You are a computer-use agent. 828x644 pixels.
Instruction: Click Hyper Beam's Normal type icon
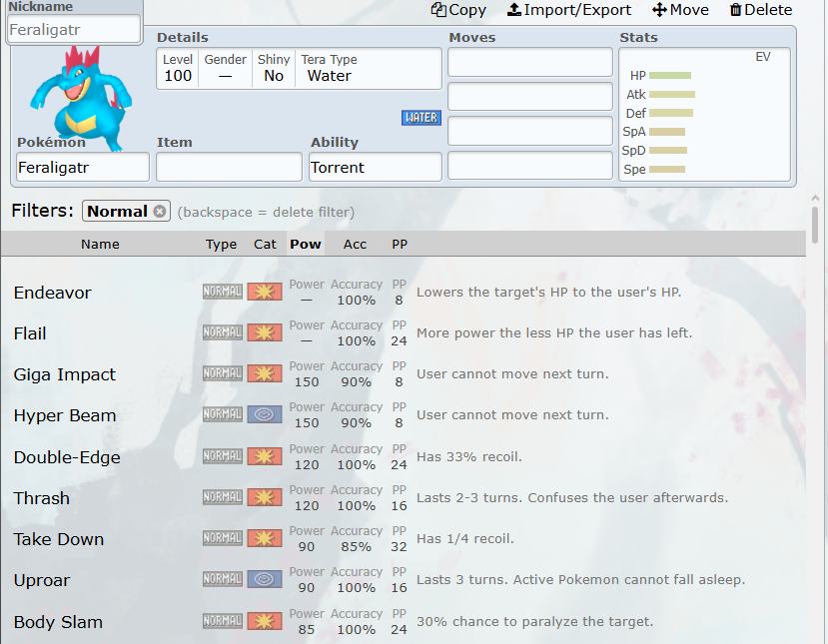point(223,414)
